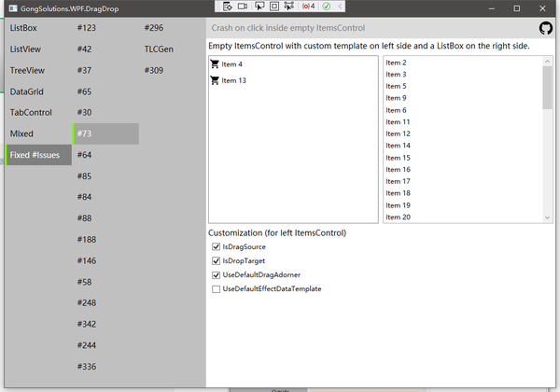Image resolution: width=560 pixels, height=392 pixels.
Task: Switch to the ListBox tab
Action: point(38,28)
